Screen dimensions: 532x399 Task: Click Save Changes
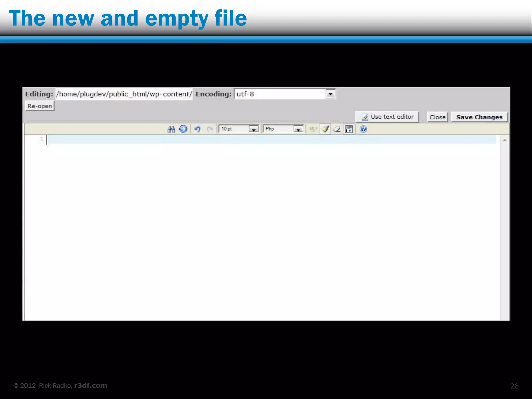479,117
